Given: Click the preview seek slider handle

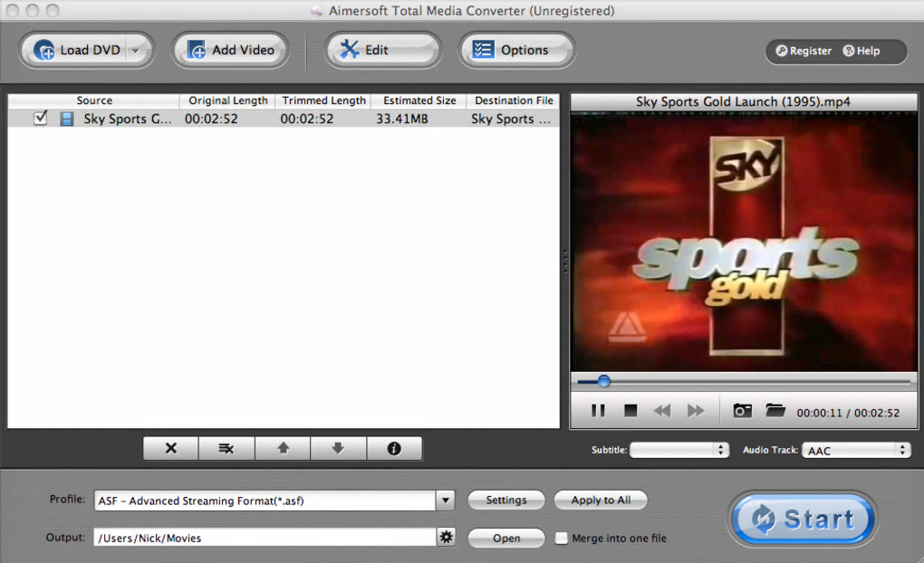Looking at the screenshot, I should (604, 382).
